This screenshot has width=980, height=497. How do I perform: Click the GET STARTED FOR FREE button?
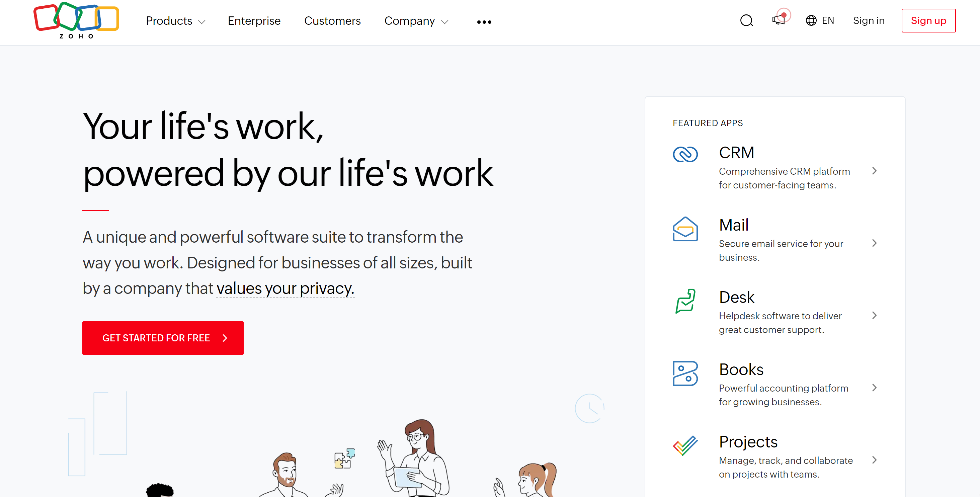click(163, 338)
